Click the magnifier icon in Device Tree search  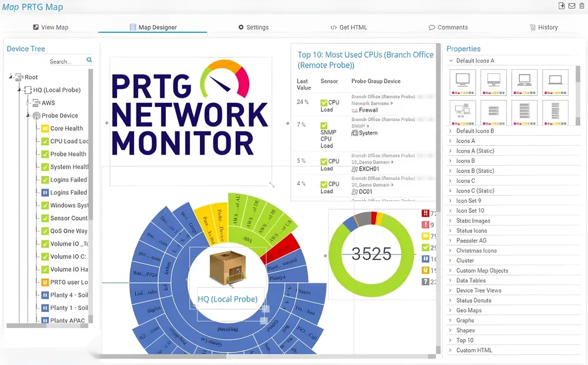tap(89, 60)
